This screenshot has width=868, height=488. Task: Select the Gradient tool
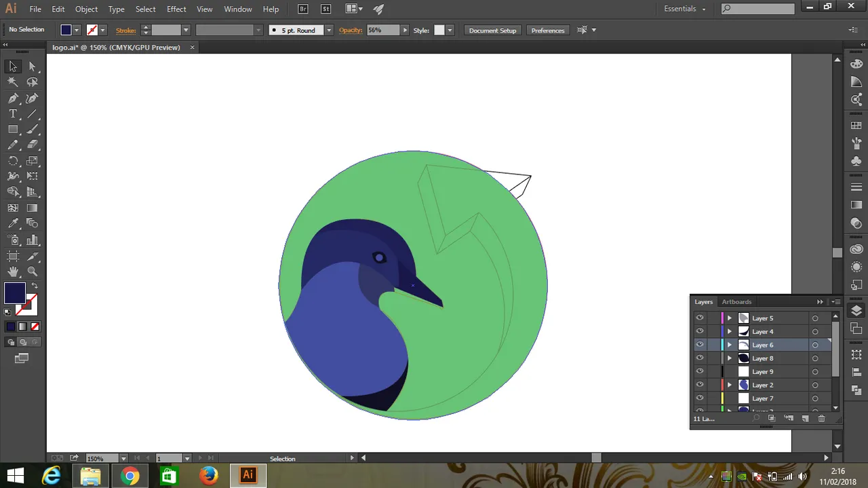coord(32,208)
